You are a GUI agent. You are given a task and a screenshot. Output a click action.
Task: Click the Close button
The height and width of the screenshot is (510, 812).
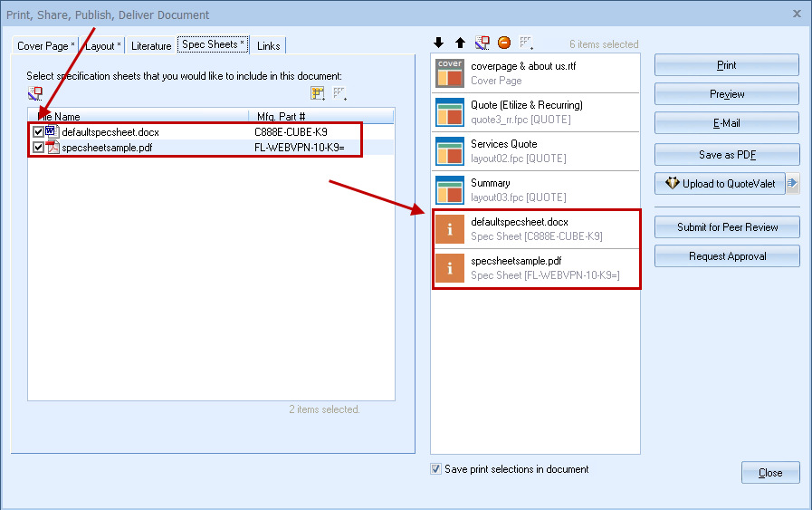(770, 472)
